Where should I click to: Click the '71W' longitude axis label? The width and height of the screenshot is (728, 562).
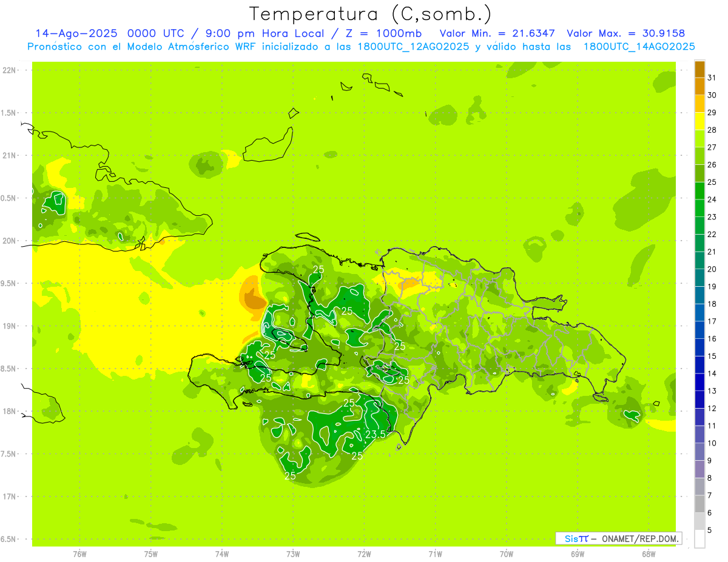435,554
